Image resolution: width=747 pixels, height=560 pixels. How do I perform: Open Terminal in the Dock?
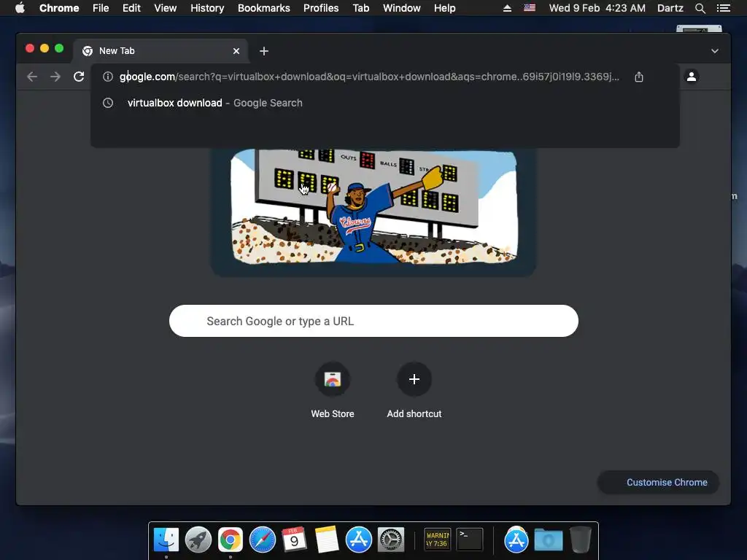point(470,540)
